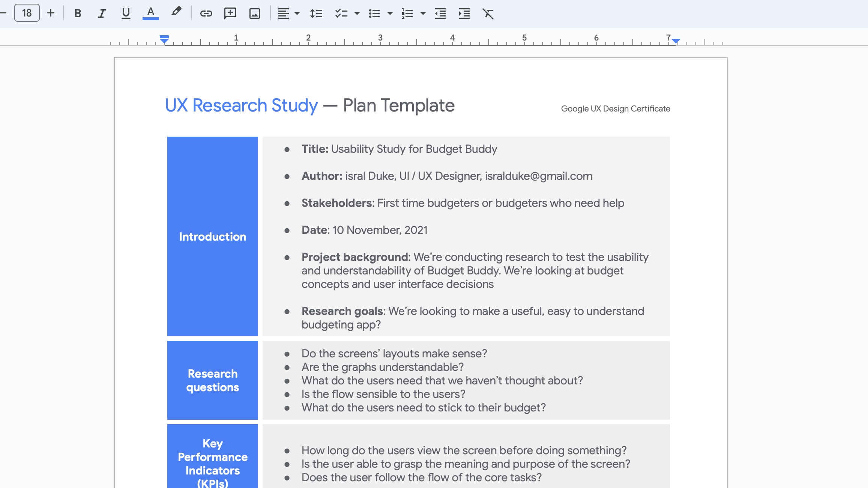
Task: Clear formatting from selected text
Action: tap(488, 14)
